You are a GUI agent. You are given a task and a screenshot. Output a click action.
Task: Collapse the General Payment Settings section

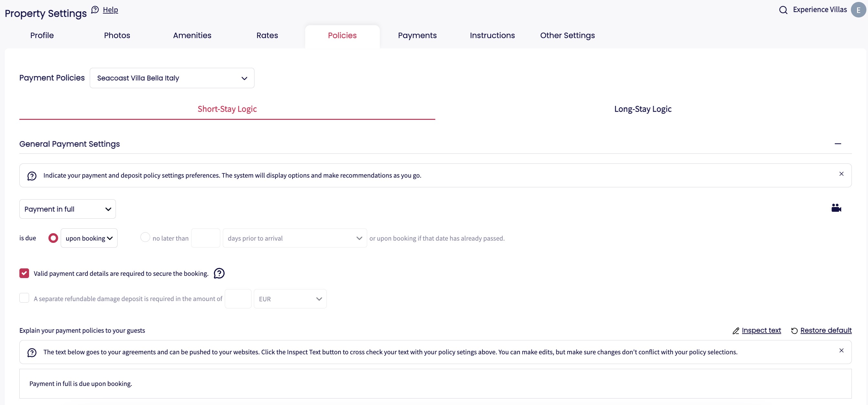tap(838, 144)
